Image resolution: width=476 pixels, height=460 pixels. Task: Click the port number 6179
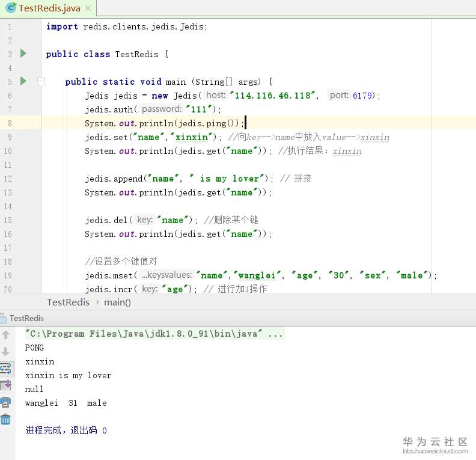362,96
